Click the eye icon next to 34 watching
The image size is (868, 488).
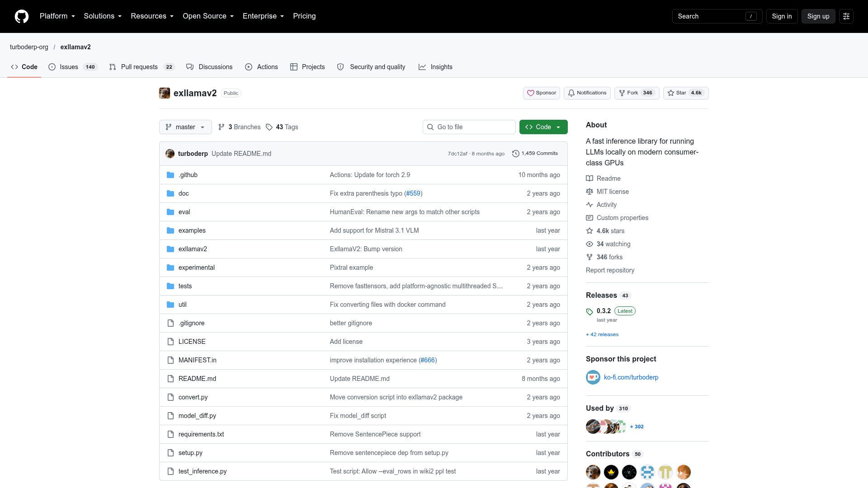590,244
